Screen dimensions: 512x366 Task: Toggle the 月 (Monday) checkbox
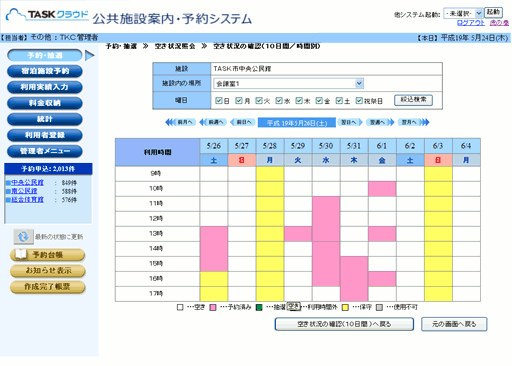coord(239,100)
